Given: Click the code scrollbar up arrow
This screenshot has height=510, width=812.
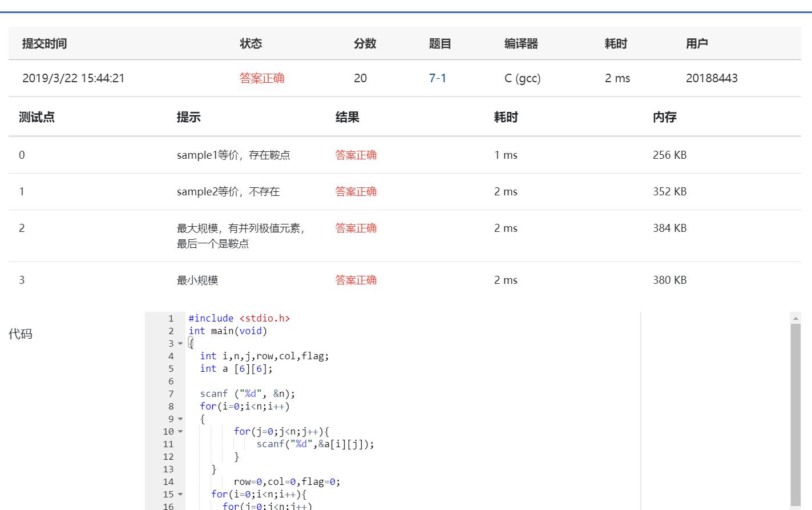Looking at the screenshot, I should [795, 318].
